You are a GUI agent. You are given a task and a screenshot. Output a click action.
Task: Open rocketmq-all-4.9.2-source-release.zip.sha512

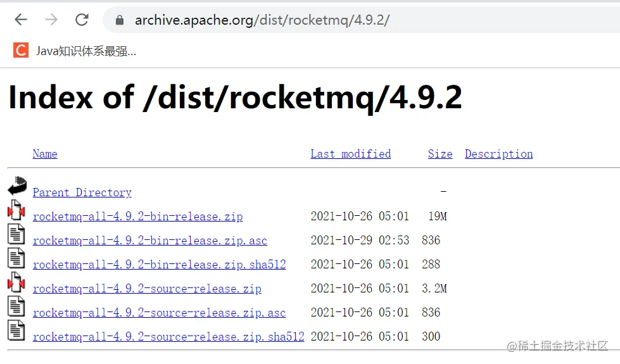tap(168, 337)
